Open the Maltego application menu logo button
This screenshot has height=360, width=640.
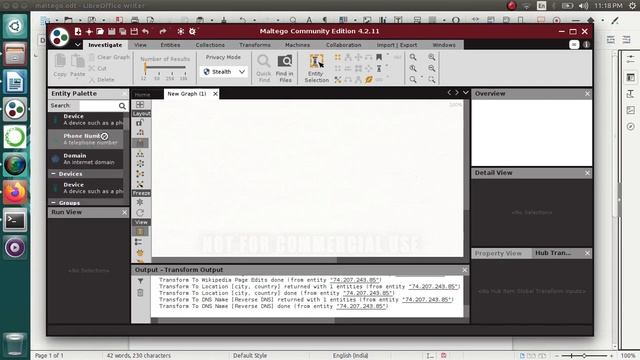(x=60, y=37)
